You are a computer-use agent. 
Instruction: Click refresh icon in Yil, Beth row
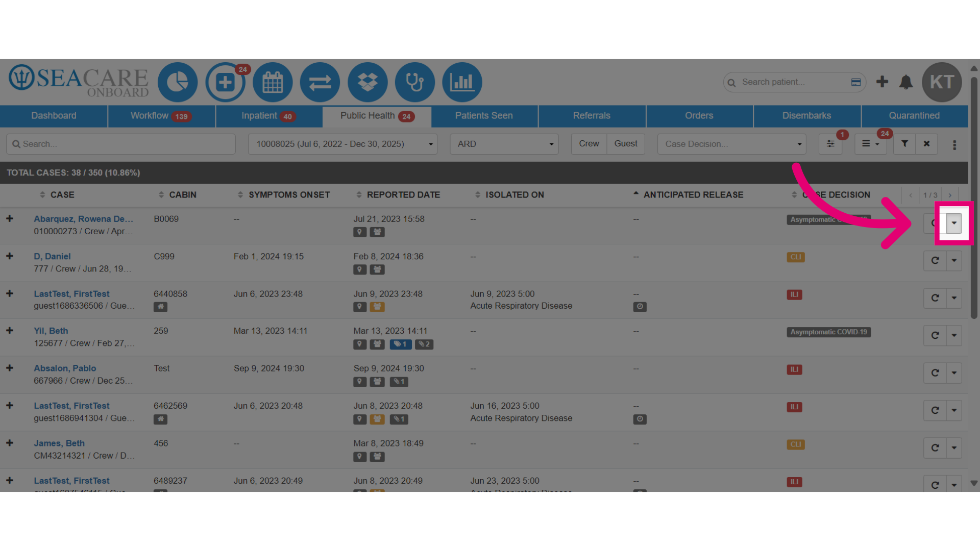point(935,336)
